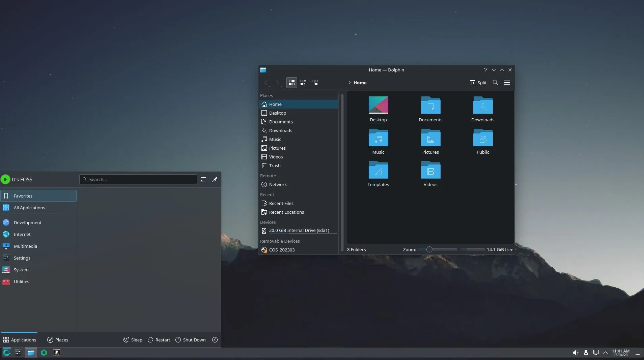
Task: Open the Dolphin hamburger menu
Action: point(507,83)
